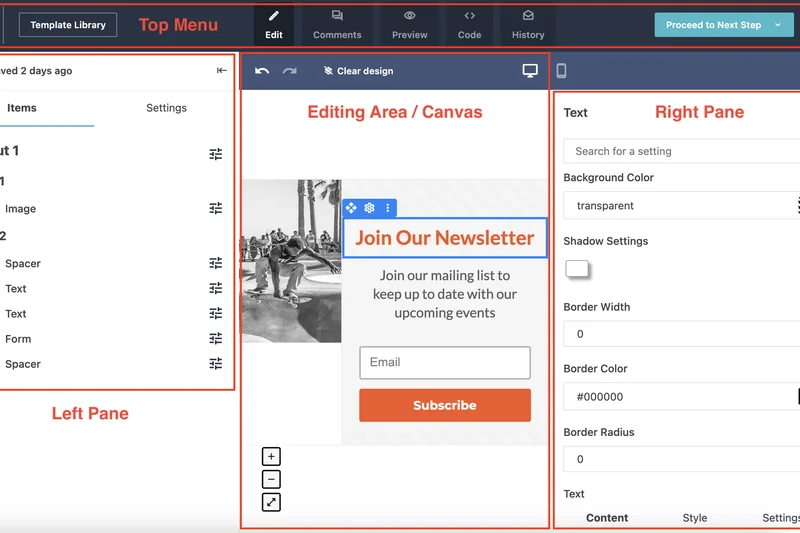The width and height of the screenshot is (800, 533).
Task: Click the zoom out minus icon
Action: (x=271, y=480)
